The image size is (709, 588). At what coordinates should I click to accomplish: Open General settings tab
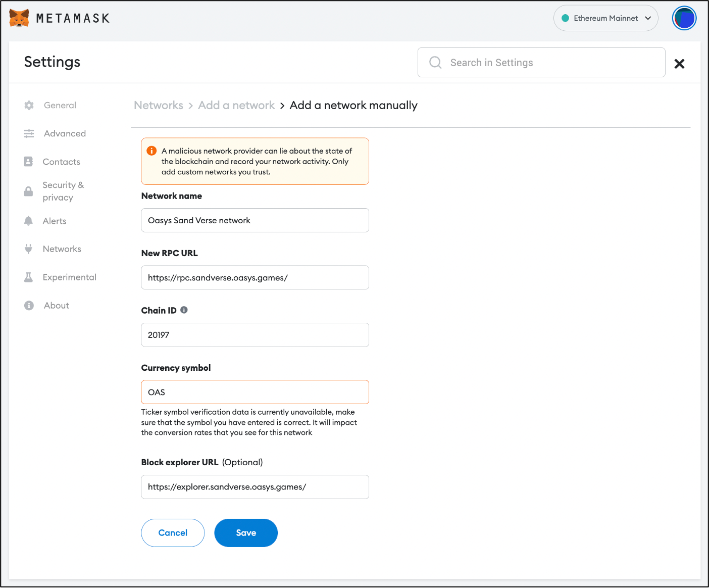[x=60, y=105]
